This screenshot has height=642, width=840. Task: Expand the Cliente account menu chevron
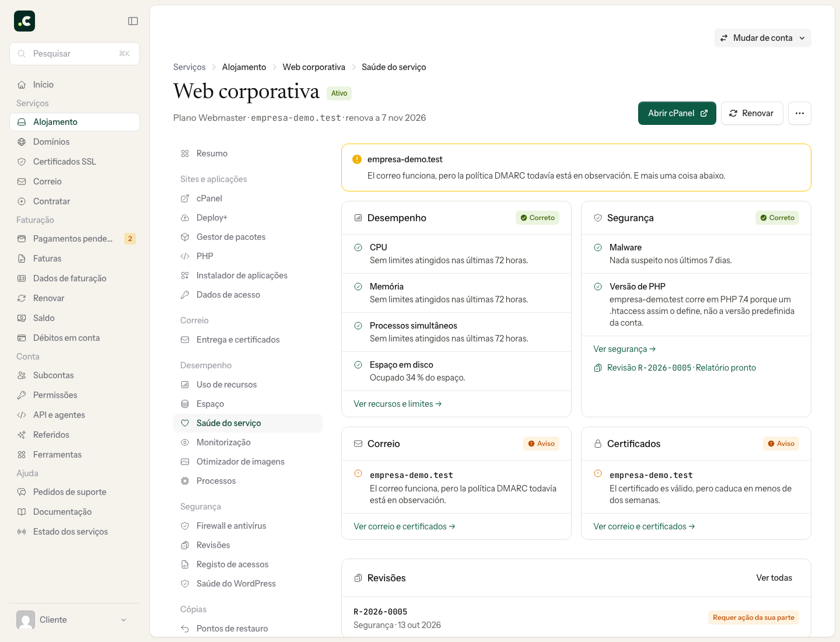[124, 620]
